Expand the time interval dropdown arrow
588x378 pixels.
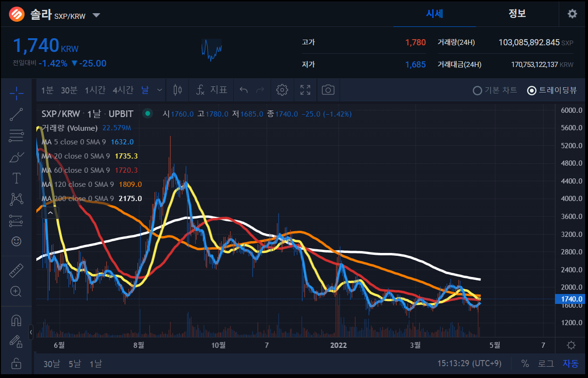[160, 90]
